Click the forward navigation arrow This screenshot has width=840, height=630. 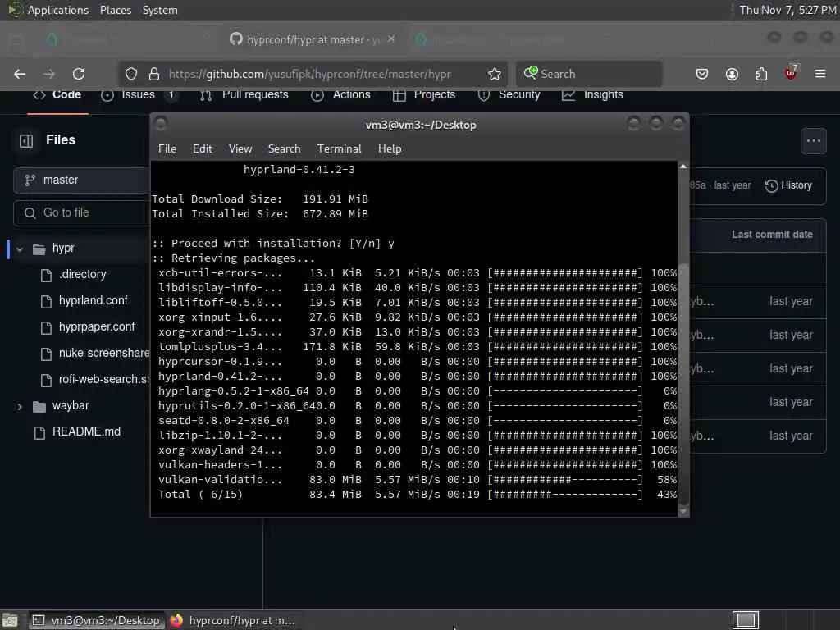point(49,74)
